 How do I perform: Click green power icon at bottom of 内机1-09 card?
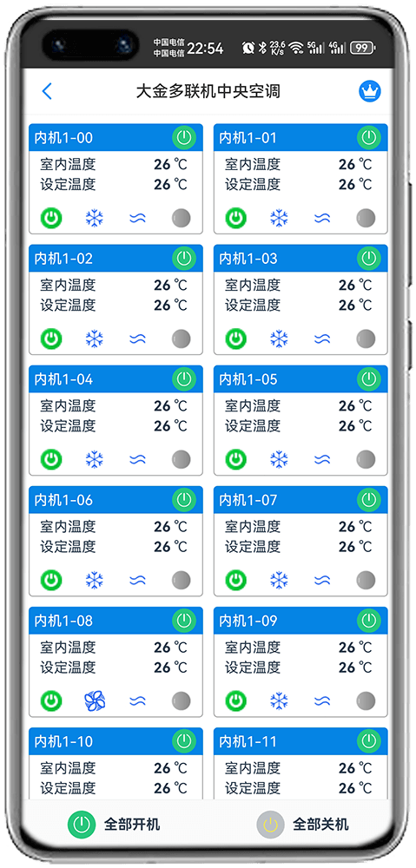[236, 700]
